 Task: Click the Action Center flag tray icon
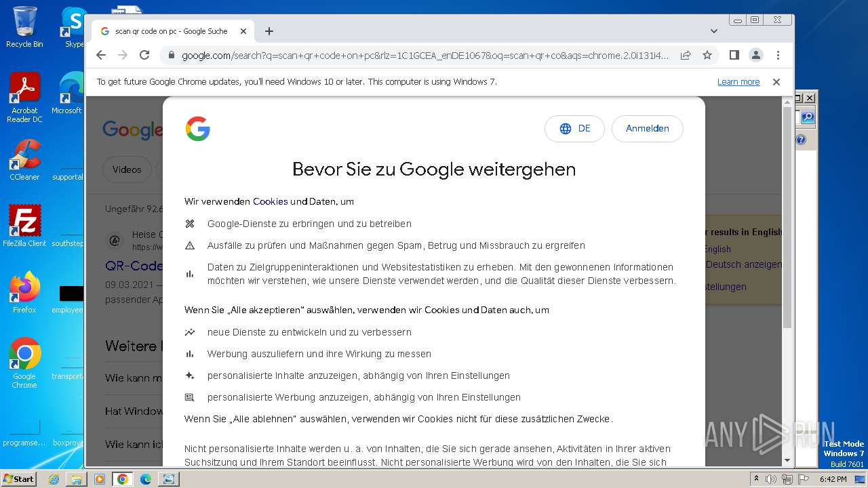point(804,479)
